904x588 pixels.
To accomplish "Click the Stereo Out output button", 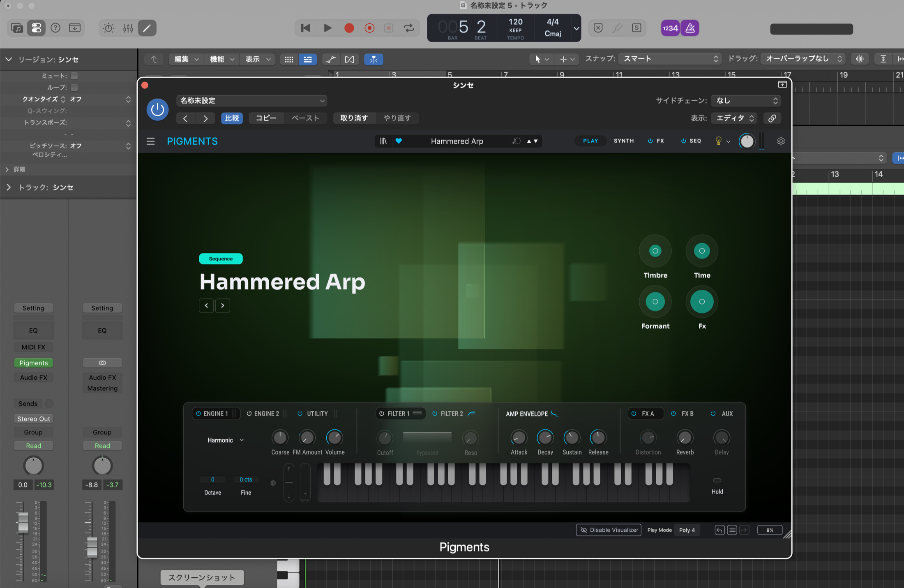I will point(34,419).
